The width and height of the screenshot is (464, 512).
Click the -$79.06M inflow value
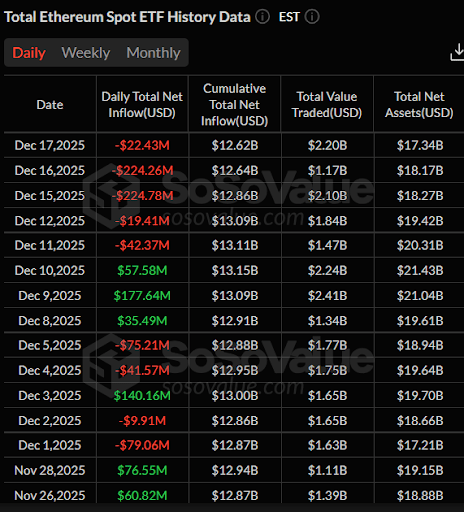(142, 445)
